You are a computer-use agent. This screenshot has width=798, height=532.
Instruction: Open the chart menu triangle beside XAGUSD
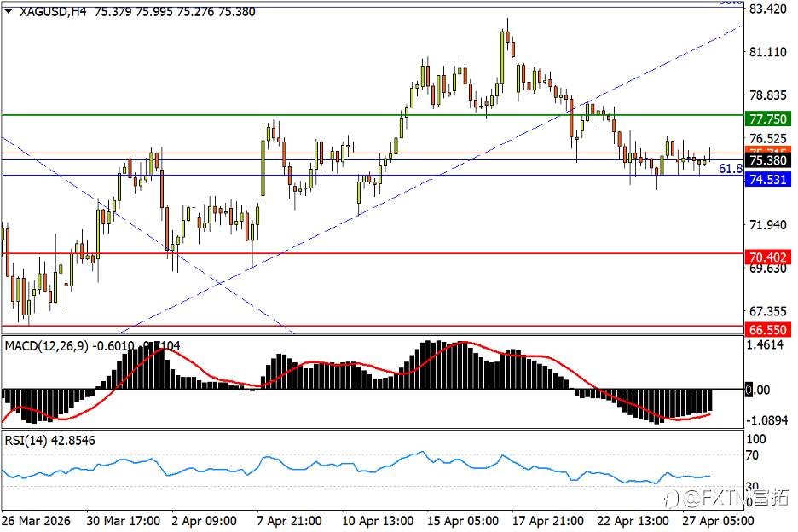tap(9, 11)
